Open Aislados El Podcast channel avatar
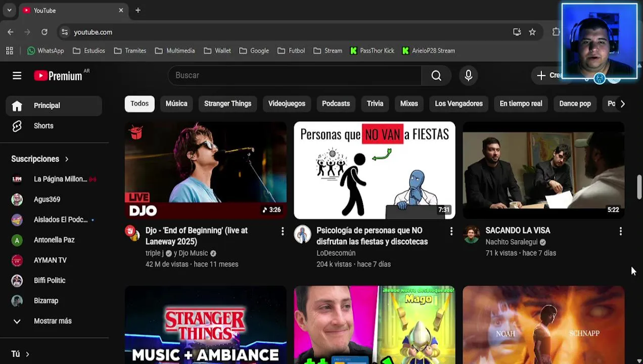The height and width of the screenshot is (364, 643). click(17, 219)
